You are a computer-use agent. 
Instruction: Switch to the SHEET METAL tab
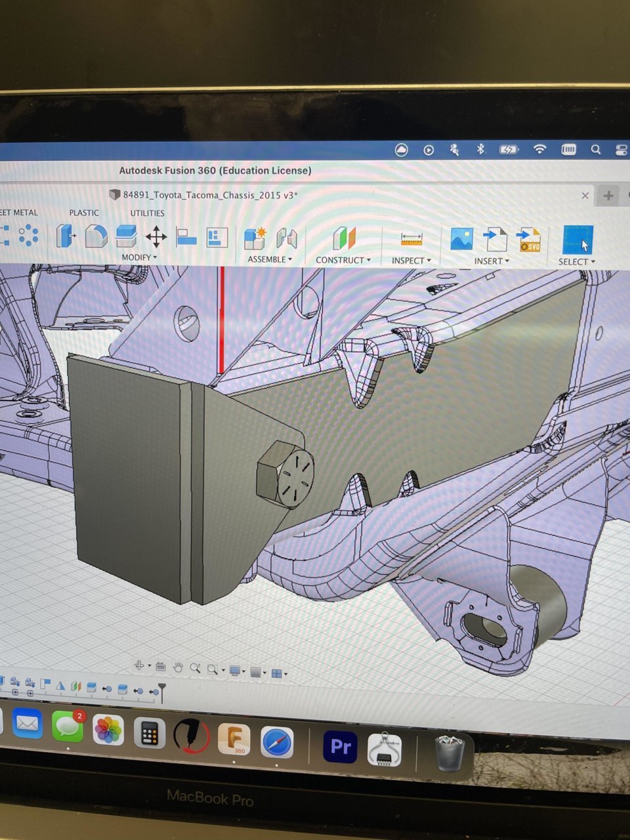coord(19,213)
